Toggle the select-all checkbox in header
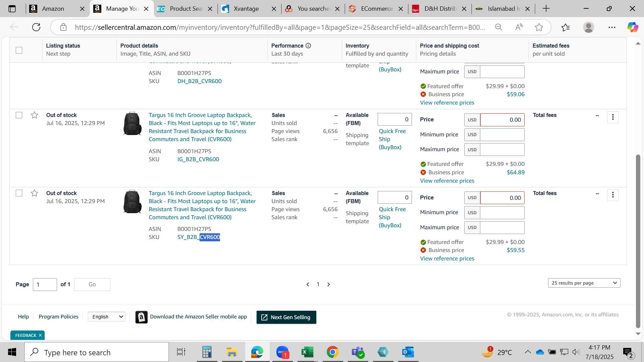This screenshot has height=362, width=644. point(19,50)
